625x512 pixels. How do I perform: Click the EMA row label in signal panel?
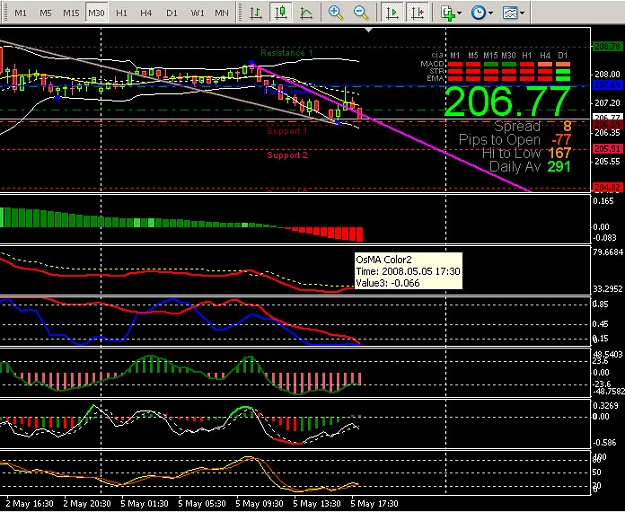click(x=435, y=78)
